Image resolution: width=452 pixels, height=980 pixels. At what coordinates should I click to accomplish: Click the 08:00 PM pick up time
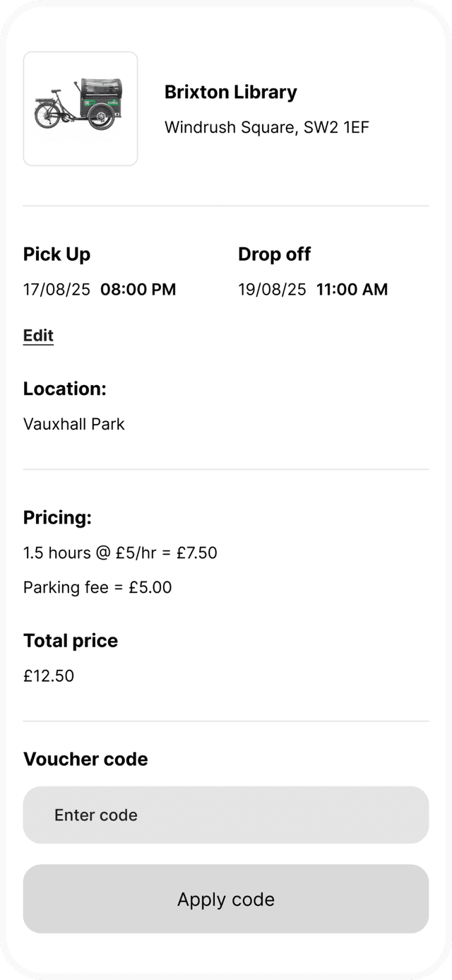138,289
